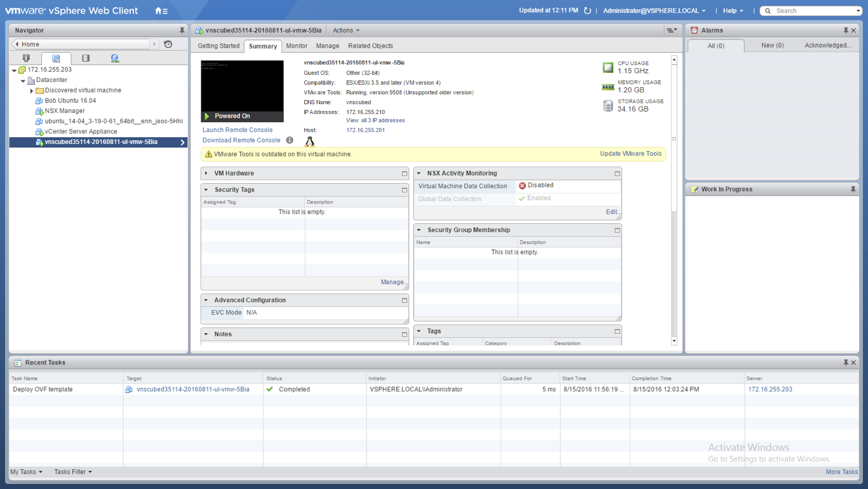
Task: Collapse the Security Tags section
Action: [x=206, y=190]
